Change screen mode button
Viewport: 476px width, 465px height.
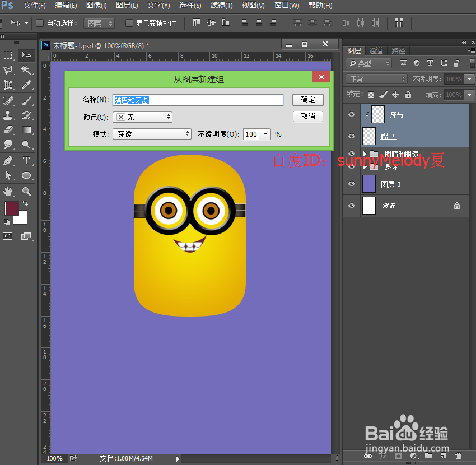click(26, 236)
